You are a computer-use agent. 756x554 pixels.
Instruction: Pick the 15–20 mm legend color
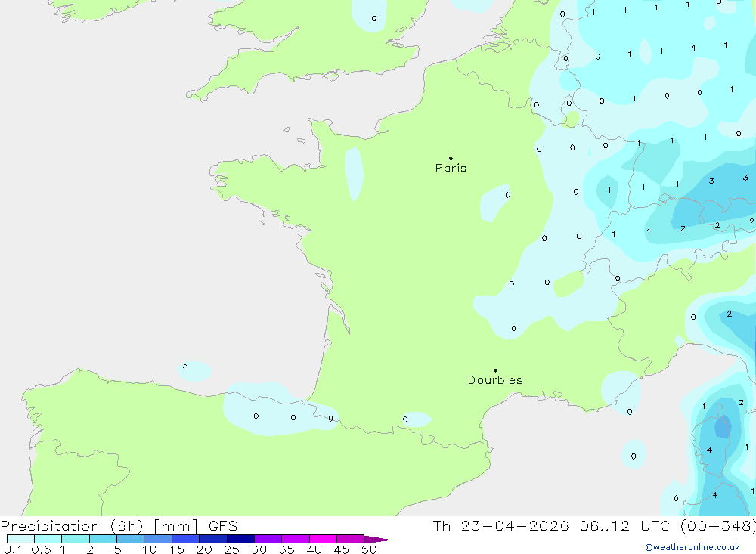(185, 539)
